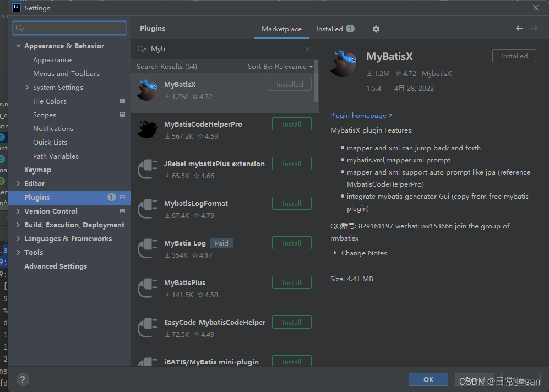Click the MyBatisPlus plug icon

pyautogui.click(x=148, y=288)
